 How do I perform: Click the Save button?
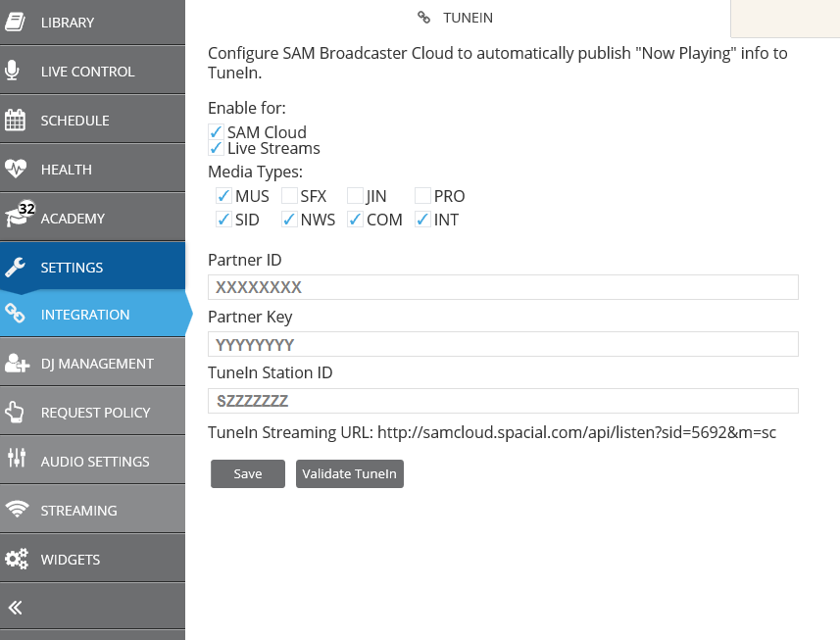[x=248, y=474]
